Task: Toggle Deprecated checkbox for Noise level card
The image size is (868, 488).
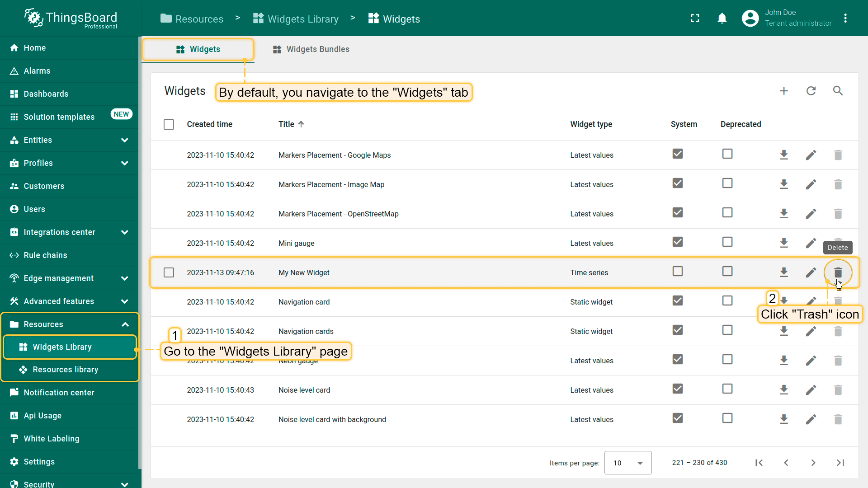Action: click(x=727, y=389)
